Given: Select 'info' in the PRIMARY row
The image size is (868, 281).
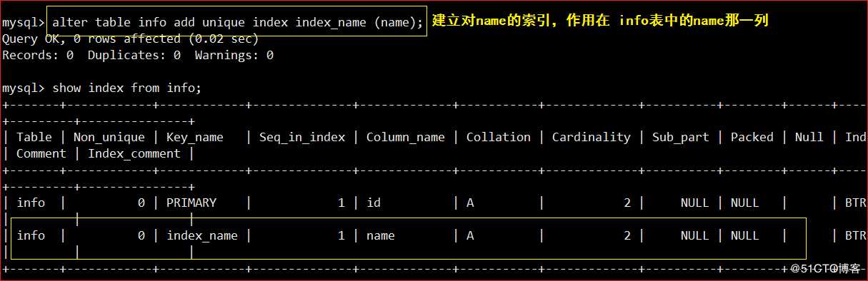Looking at the screenshot, I should click(31, 203).
